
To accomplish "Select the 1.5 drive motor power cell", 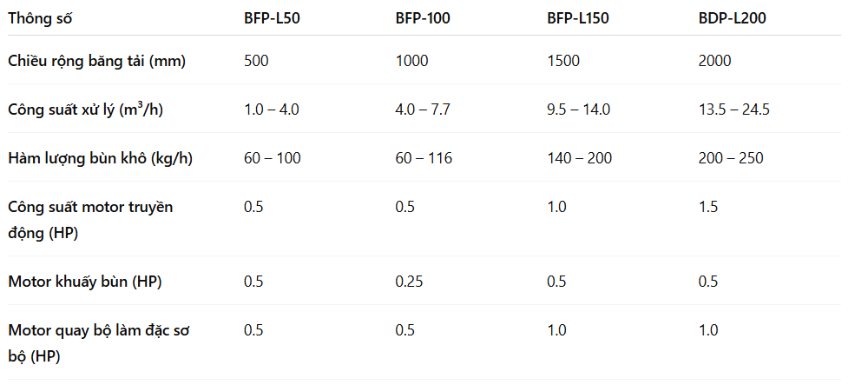I will (708, 207).
